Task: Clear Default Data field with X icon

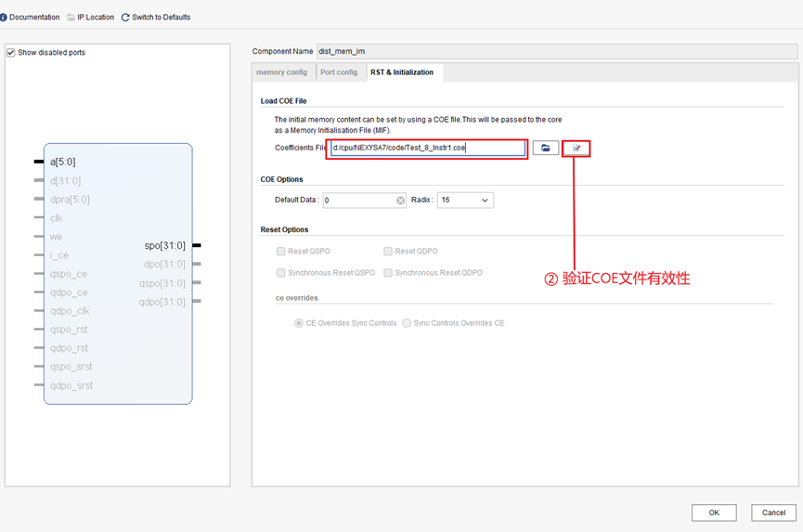Action: [x=400, y=201]
